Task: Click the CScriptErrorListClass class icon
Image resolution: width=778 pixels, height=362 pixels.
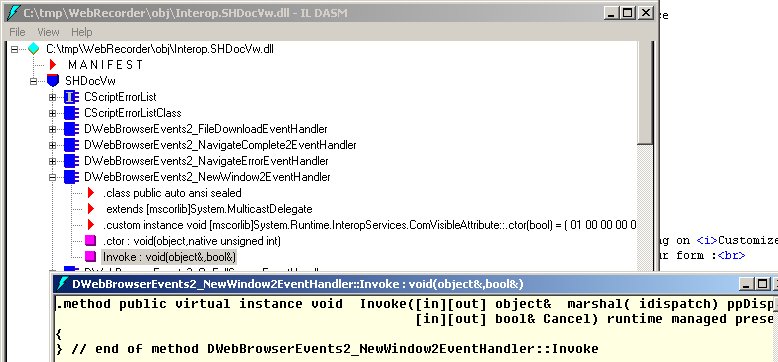Action: (x=71, y=113)
